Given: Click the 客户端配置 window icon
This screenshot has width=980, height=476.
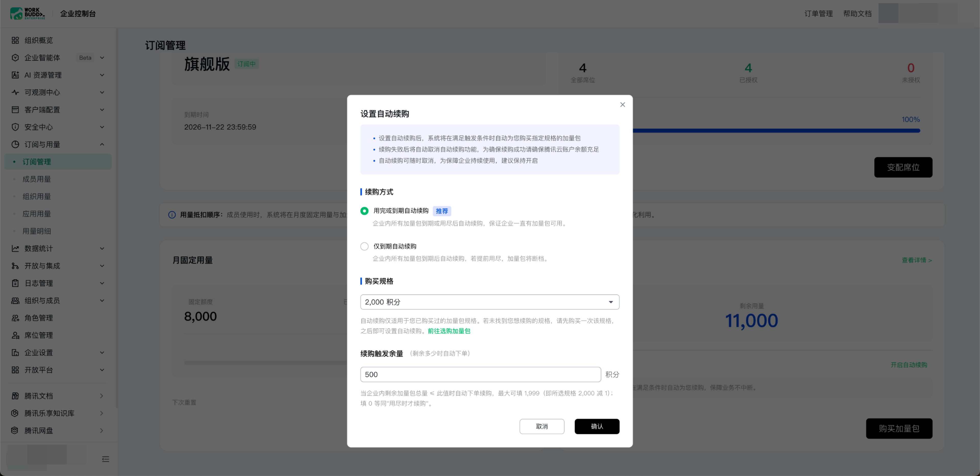Looking at the screenshot, I should coord(15,110).
